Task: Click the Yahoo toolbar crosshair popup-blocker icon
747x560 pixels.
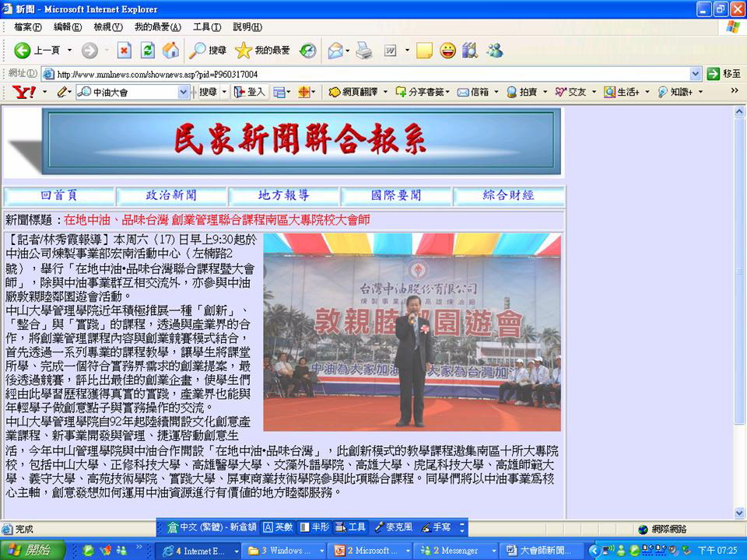Action: (304, 92)
